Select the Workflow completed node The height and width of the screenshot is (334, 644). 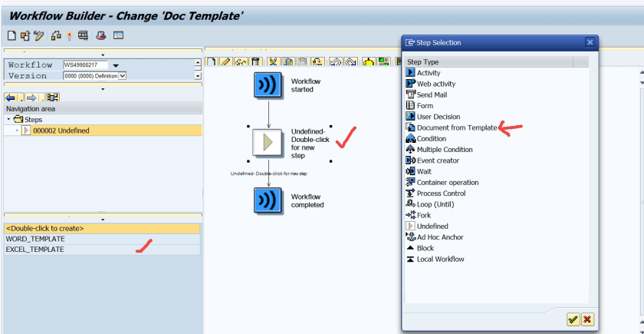pyautogui.click(x=268, y=200)
